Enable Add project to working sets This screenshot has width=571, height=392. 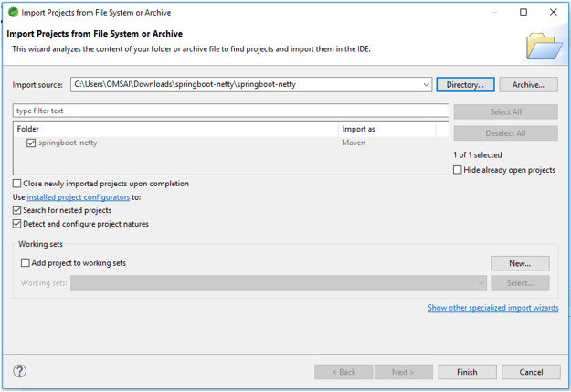point(26,263)
